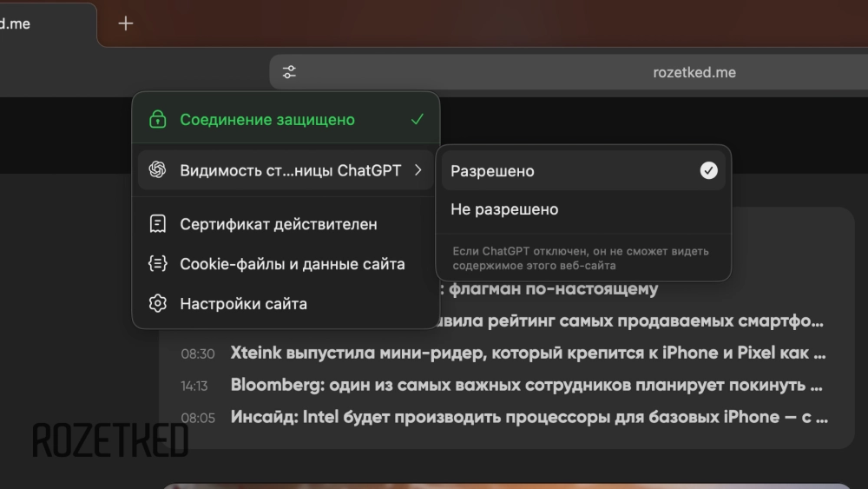The image size is (868, 489).
Task: Open the Xteink mini-reader headline
Action: click(528, 354)
